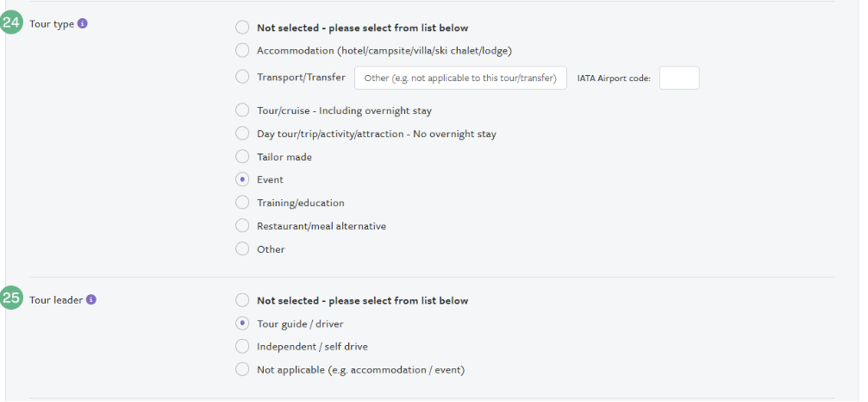The width and height of the screenshot is (868, 402).
Task: Open the Tour leader info icon
Action: coord(91,299)
